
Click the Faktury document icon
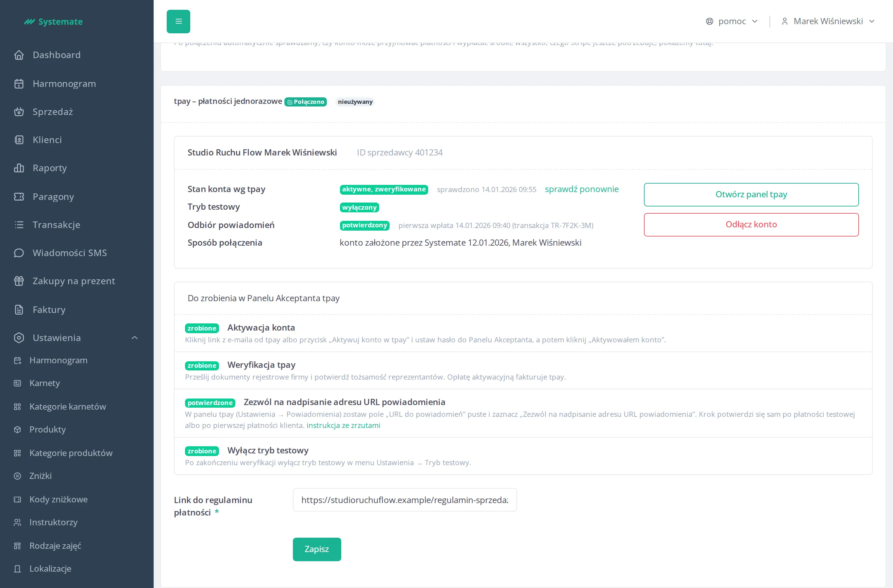[x=19, y=310]
